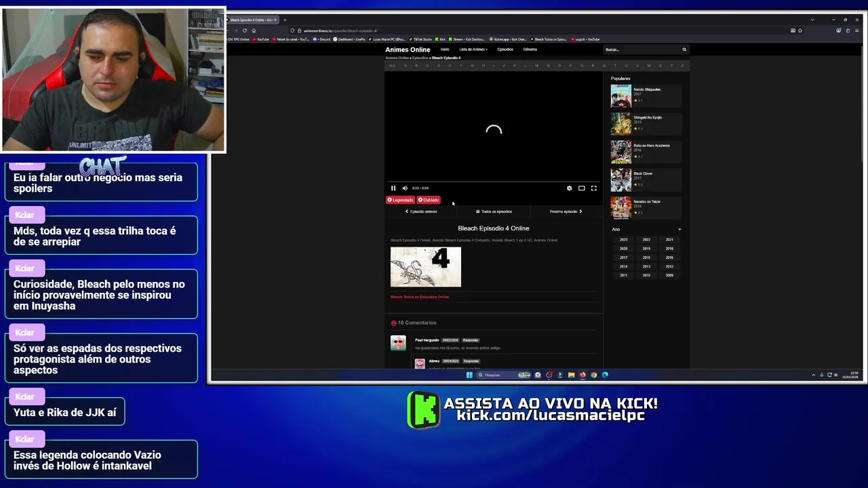Reply to Paul herguido's comment
868x488 pixels.
point(471,340)
